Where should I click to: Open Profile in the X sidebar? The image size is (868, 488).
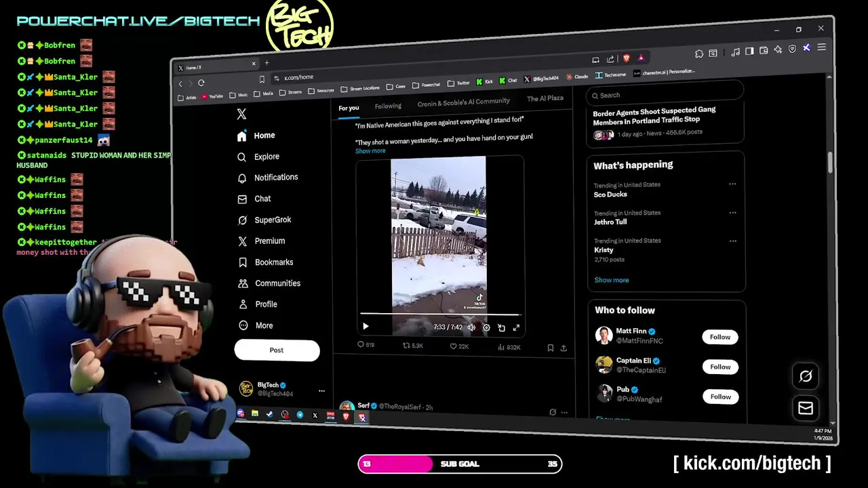pyautogui.click(x=258, y=304)
